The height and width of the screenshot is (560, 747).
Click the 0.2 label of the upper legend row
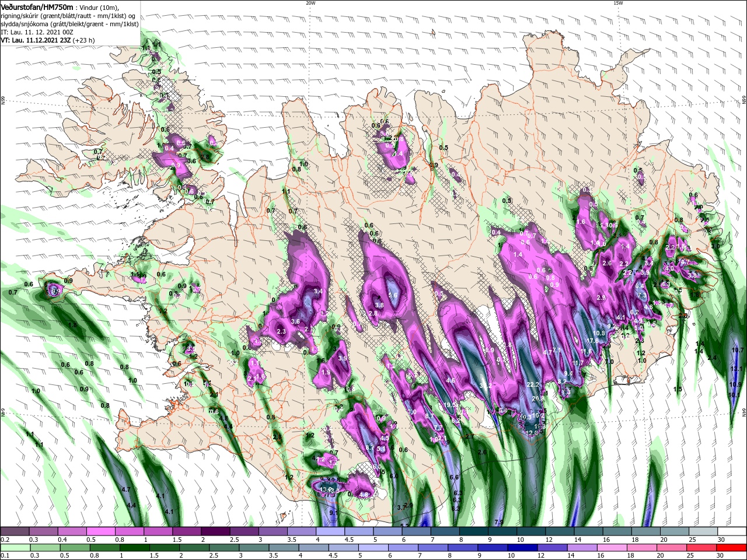pyautogui.click(x=5, y=540)
